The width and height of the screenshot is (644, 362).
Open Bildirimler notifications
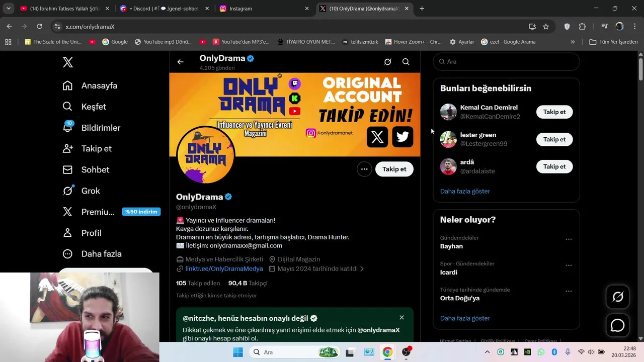coord(92,128)
